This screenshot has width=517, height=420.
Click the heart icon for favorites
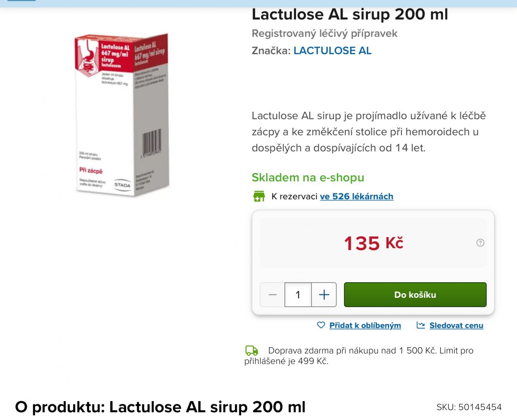tap(321, 325)
